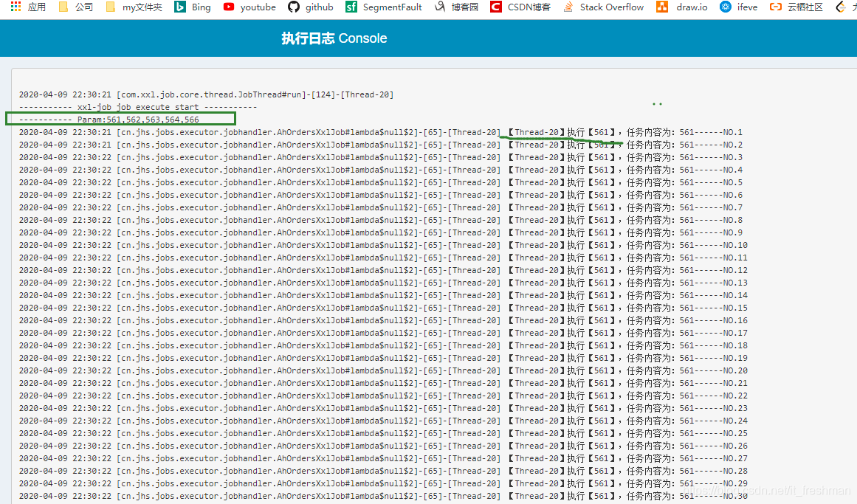Click the log line ending 561------NO.26
This screenshot has width=857, height=504.
coord(383,446)
